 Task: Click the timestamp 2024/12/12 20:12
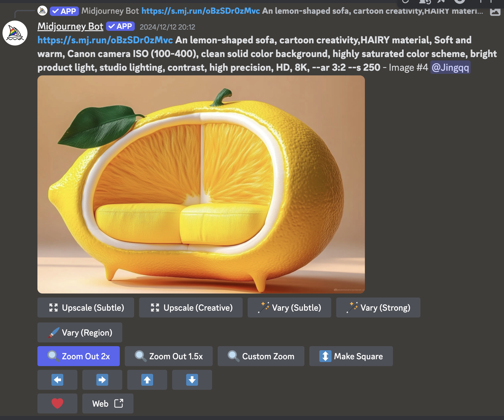(x=167, y=27)
